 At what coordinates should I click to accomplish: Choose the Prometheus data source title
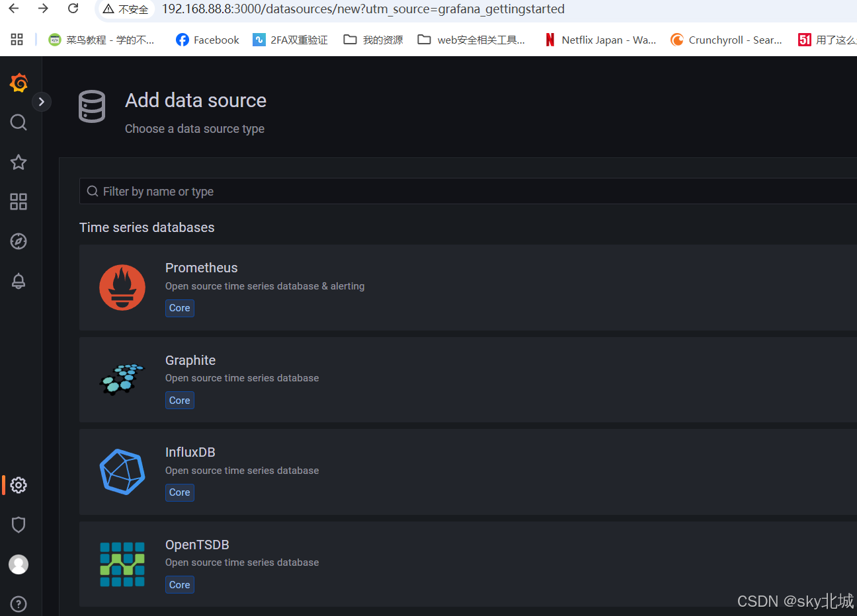pos(201,268)
